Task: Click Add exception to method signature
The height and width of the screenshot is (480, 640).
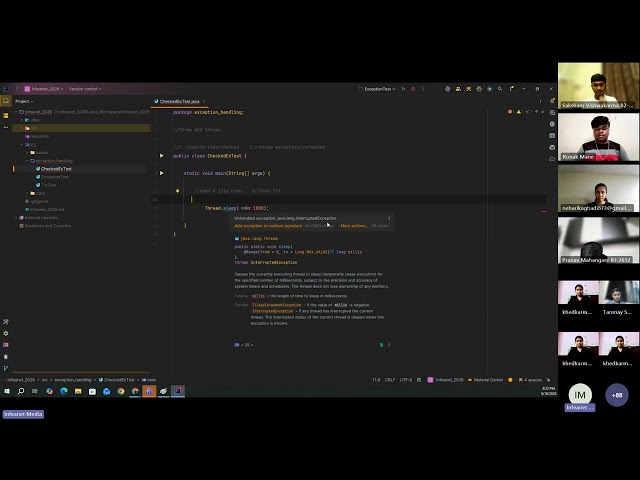Action: [268, 226]
